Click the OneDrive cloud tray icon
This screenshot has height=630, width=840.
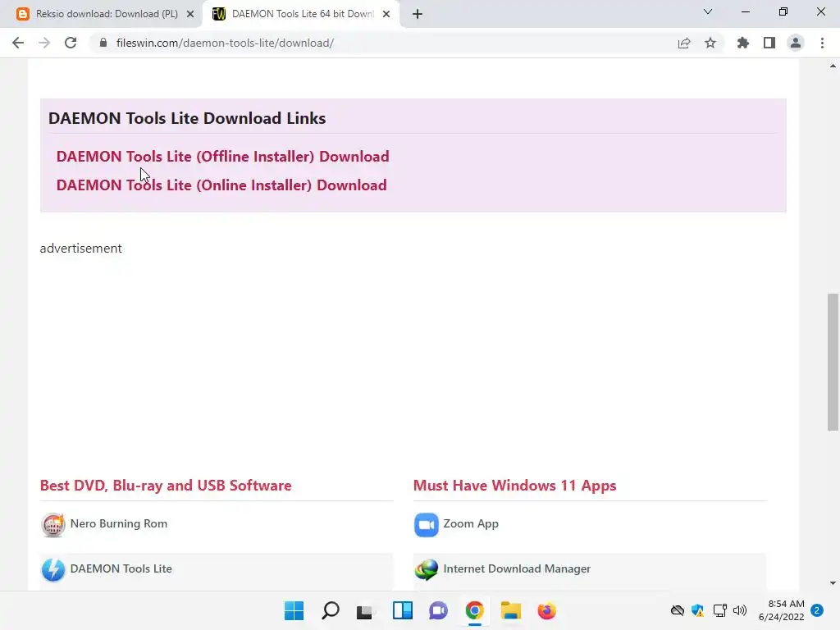677,610
